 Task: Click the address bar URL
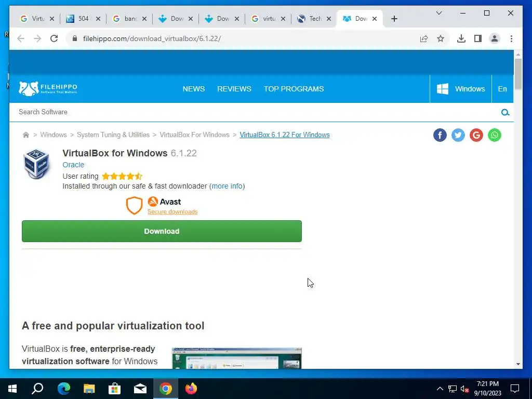click(152, 38)
